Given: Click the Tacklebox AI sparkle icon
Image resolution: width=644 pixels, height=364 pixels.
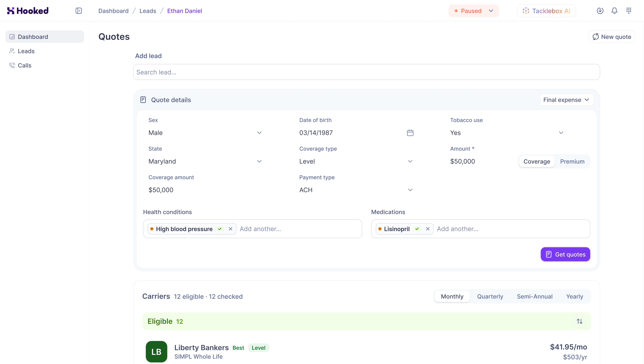Looking at the screenshot, I should pos(526,11).
